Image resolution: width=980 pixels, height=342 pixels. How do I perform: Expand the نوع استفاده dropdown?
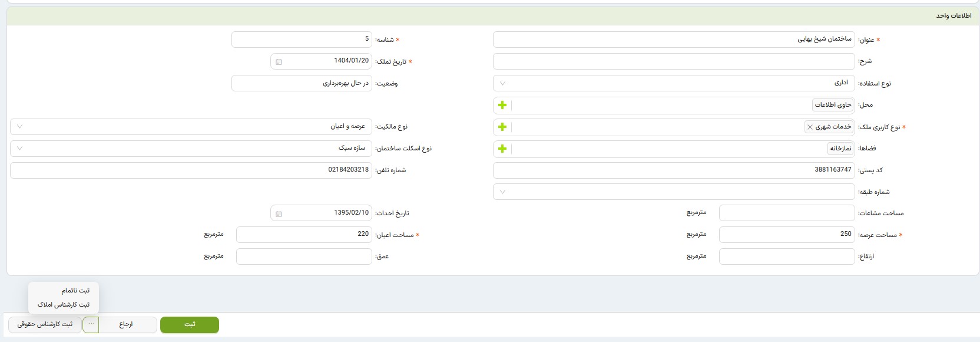[502, 83]
